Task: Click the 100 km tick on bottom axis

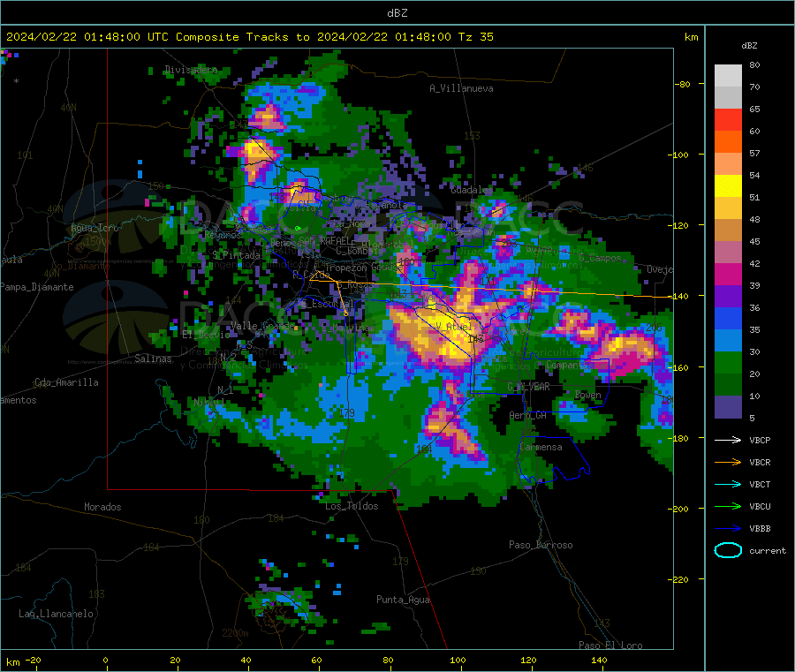Action: click(x=458, y=660)
